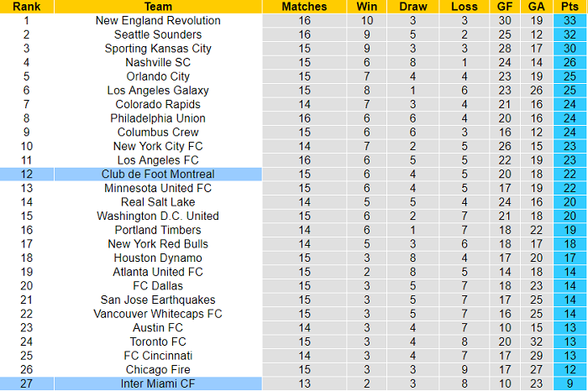Click New England Revolution's 33 points cell
The image size is (588, 391).
(570, 20)
